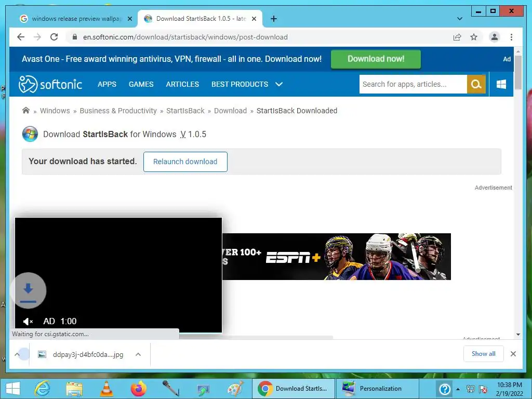Open the StartIsBack breadcrumb link
Screen dimensions: 532x399
coord(185,111)
